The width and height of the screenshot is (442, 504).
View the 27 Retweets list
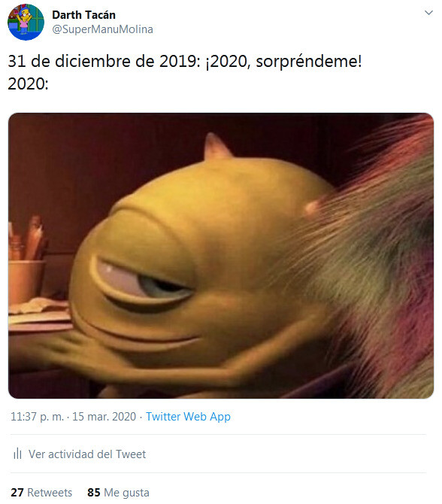point(41,493)
